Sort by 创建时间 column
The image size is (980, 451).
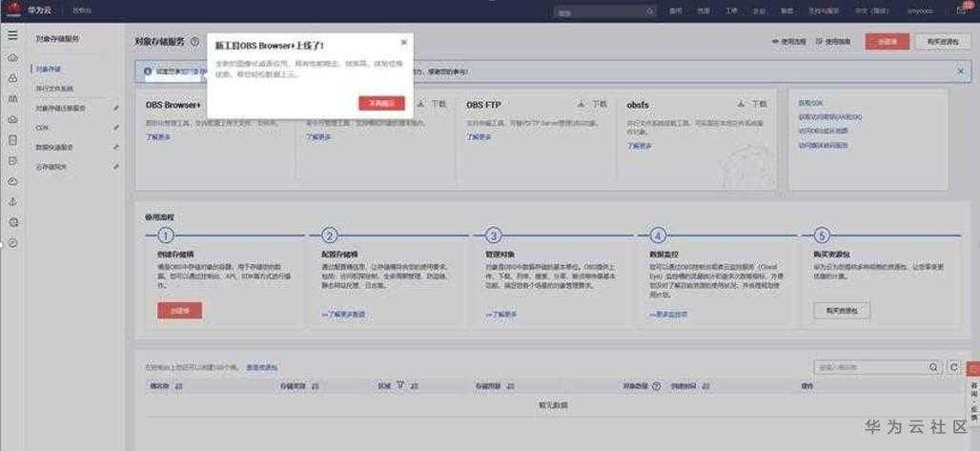pos(705,386)
